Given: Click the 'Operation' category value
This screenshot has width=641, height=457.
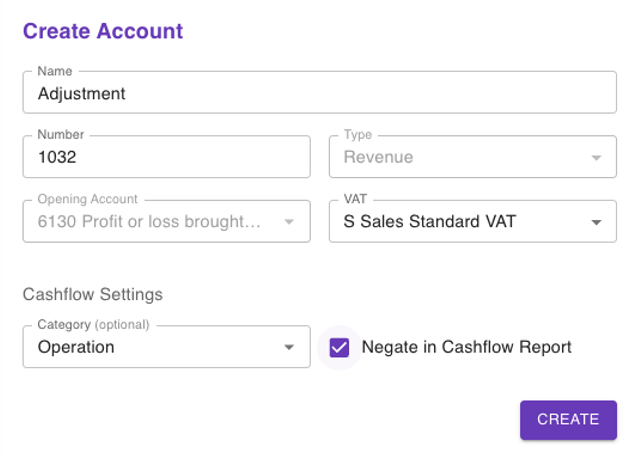Looking at the screenshot, I should 76,347.
